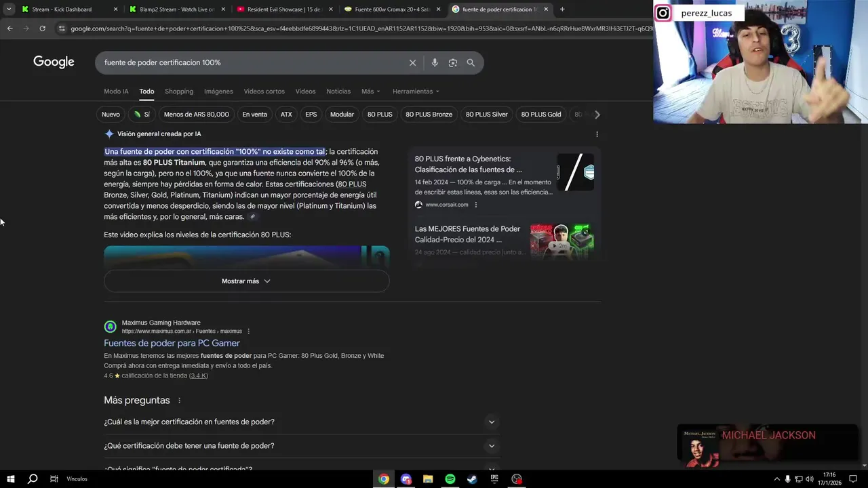Open Windows Start menu

10,479
